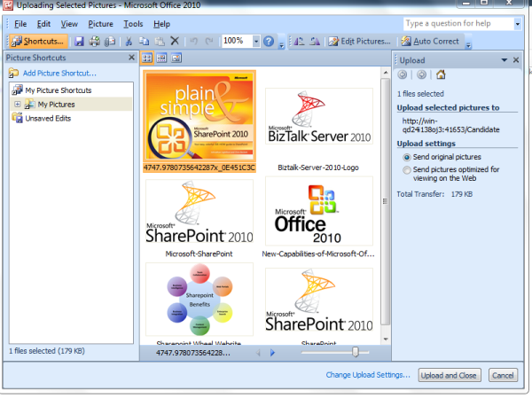The height and width of the screenshot is (398, 532).
Task: Open standard toolbar options arrow
Action: coord(281,45)
